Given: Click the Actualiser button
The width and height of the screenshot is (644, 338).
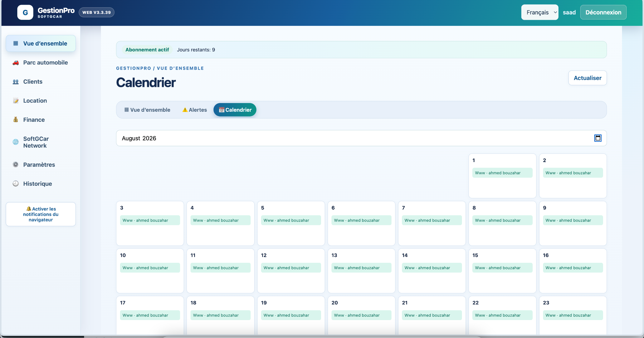Looking at the screenshot, I should tap(587, 78).
